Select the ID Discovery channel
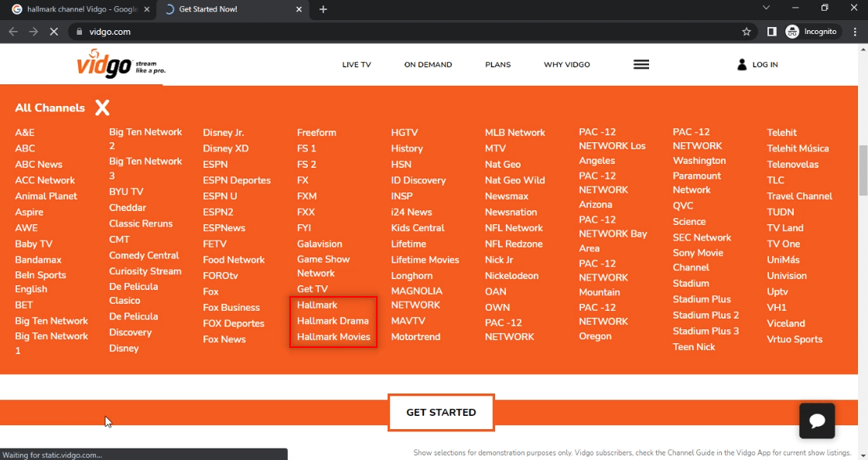Viewport: 868px width, 460px height. [x=419, y=180]
